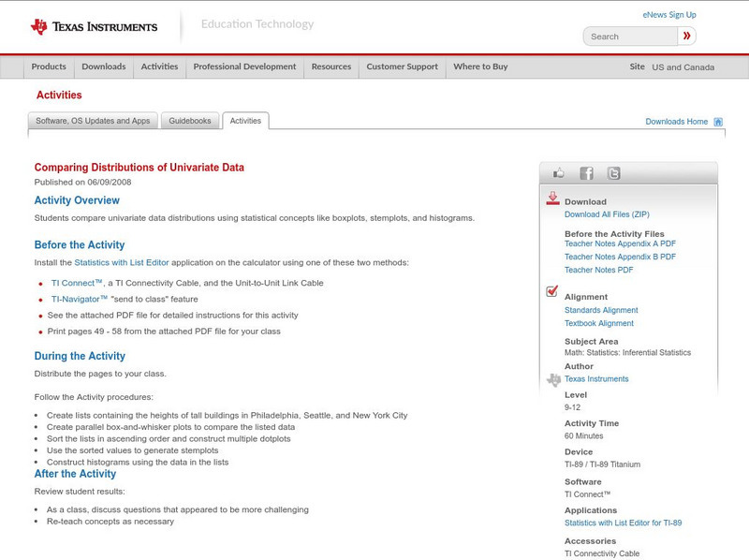Click Print pages 49 - 58 bullet text
749x560 pixels.
[164, 332]
